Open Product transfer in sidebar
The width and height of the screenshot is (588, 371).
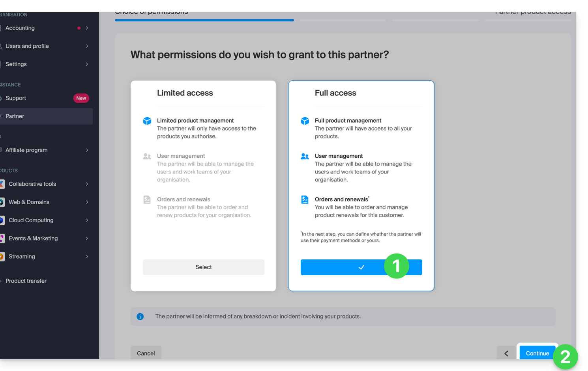click(26, 281)
